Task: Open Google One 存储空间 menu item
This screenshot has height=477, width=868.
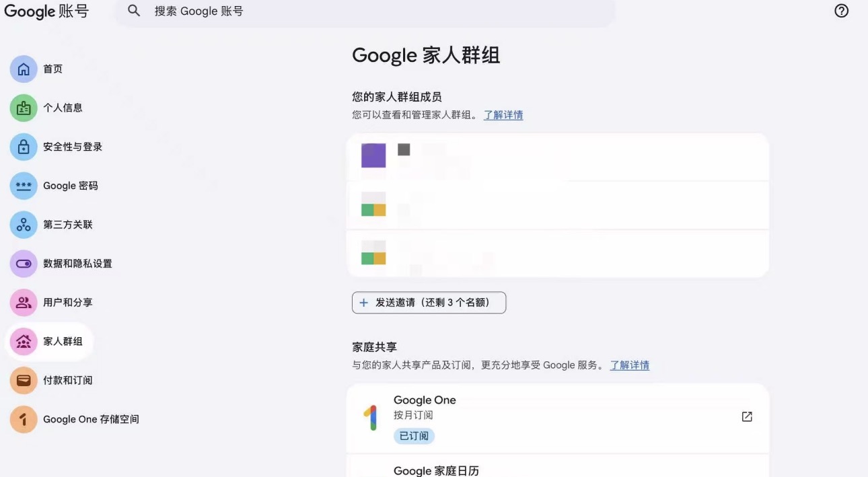Action: pos(91,420)
